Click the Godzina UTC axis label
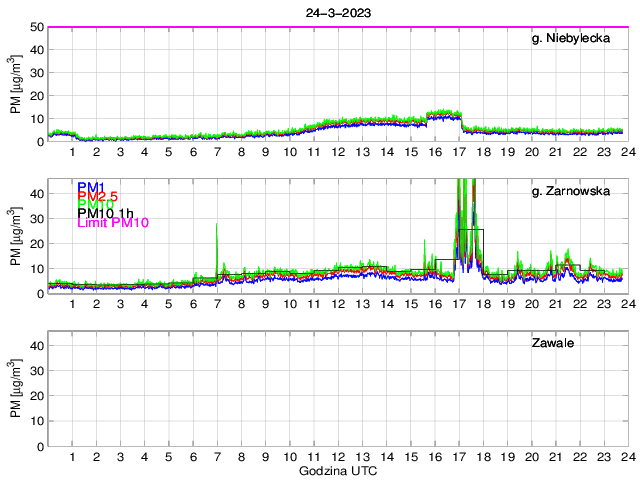 (x=339, y=470)
